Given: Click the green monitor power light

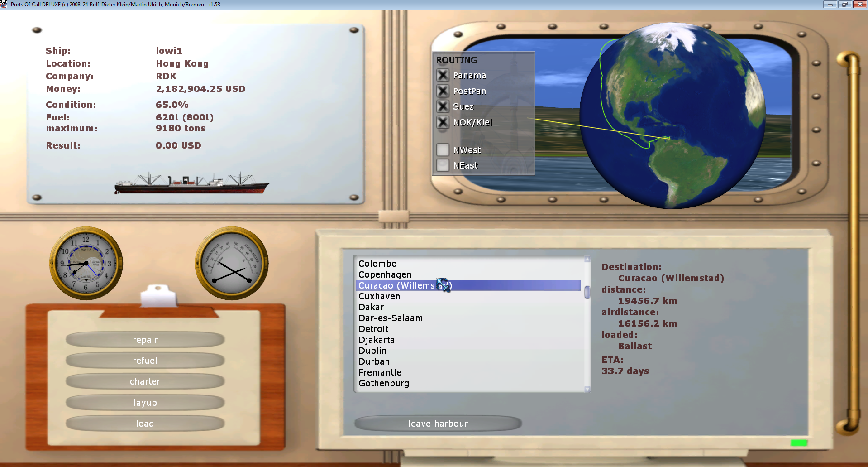Looking at the screenshot, I should (x=799, y=443).
